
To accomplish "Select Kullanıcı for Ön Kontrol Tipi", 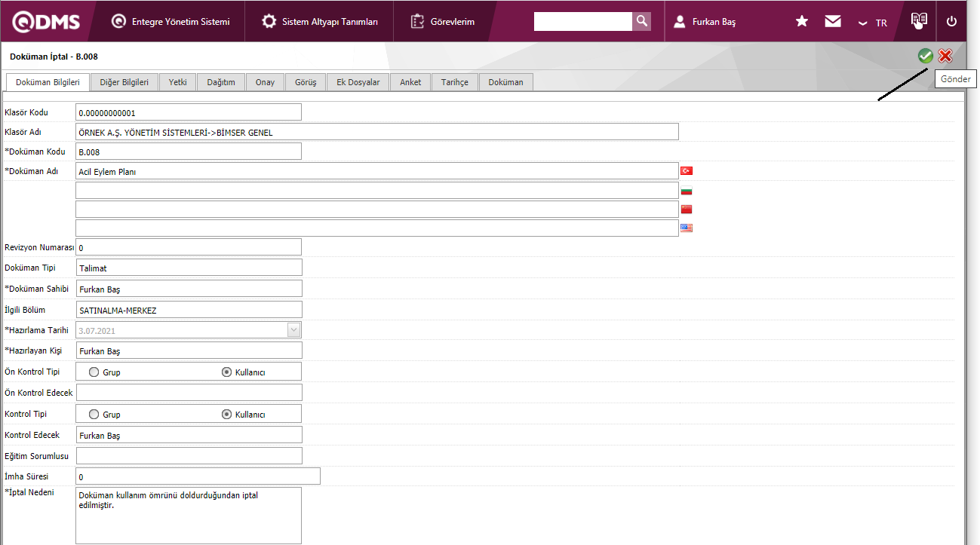I will pyautogui.click(x=226, y=372).
